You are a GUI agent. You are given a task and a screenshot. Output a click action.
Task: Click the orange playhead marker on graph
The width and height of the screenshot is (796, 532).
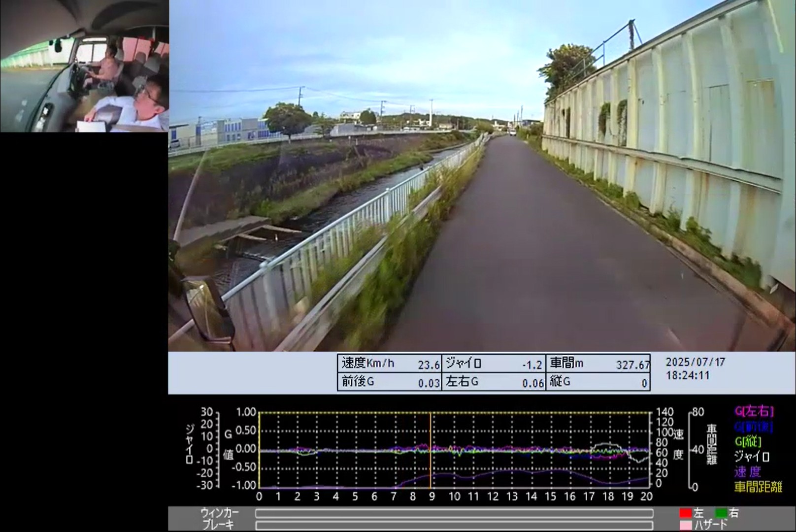point(431,449)
